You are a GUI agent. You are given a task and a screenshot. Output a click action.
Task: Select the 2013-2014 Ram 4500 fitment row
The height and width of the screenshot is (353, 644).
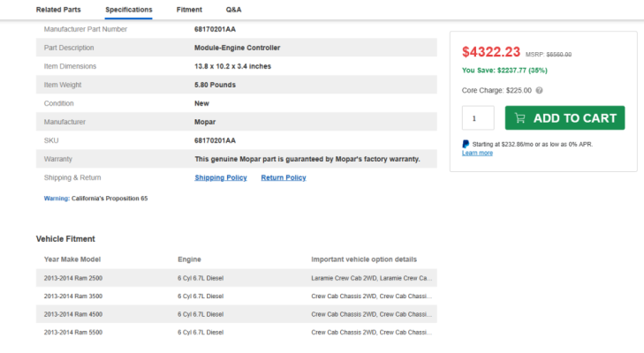pyautogui.click(x=236, y=314)
